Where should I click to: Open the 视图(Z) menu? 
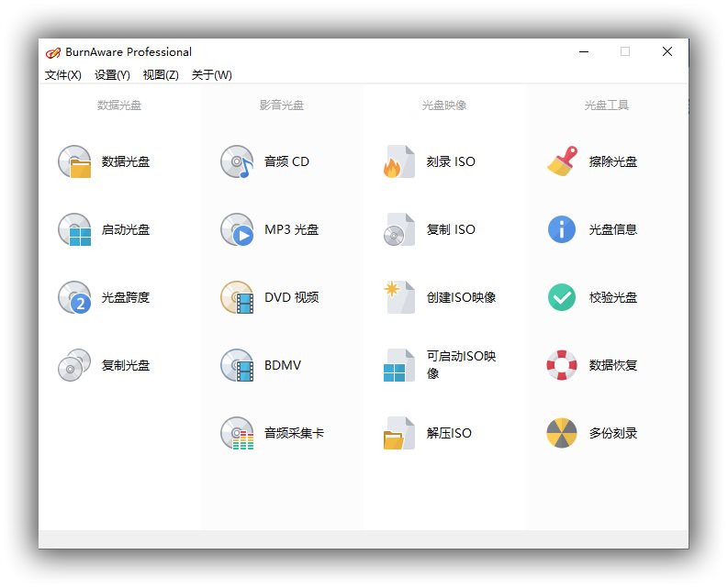coord(161,75)
